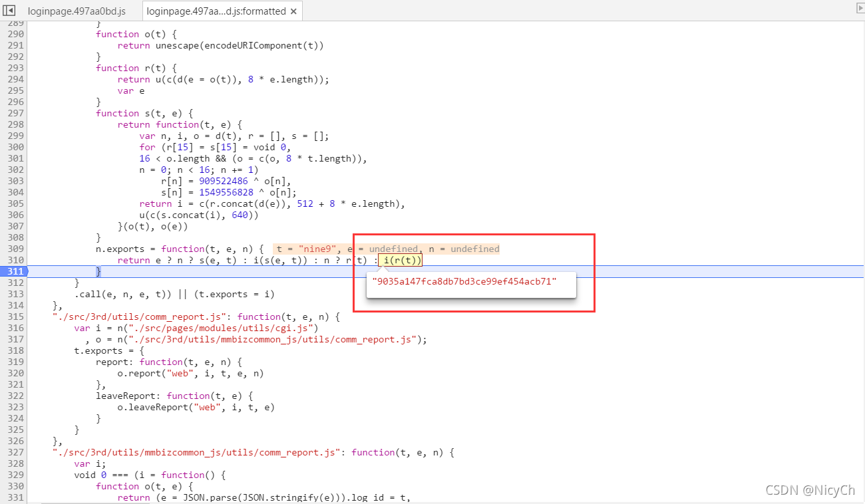Image resolution: width=865 pixels, height=504 pixels.
Task: Click the "}(o(t), o(e))" invocation line
Action: pyautogui.click(x=153, y=226)
